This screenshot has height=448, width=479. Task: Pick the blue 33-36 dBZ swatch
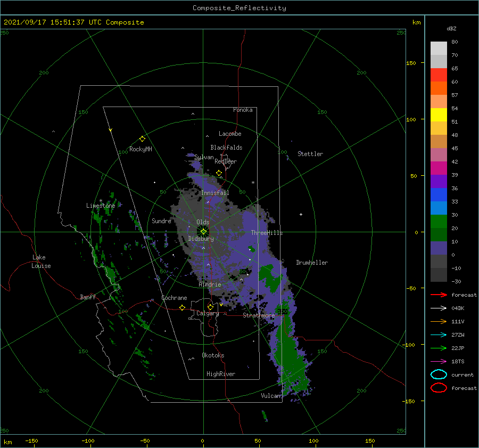tap(439, 194)
